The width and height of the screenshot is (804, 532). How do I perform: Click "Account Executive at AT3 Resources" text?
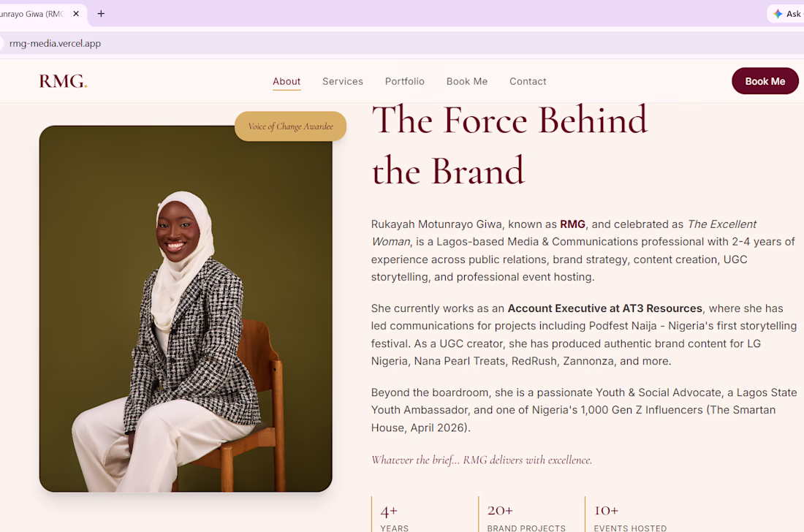[x=604, y=308]
